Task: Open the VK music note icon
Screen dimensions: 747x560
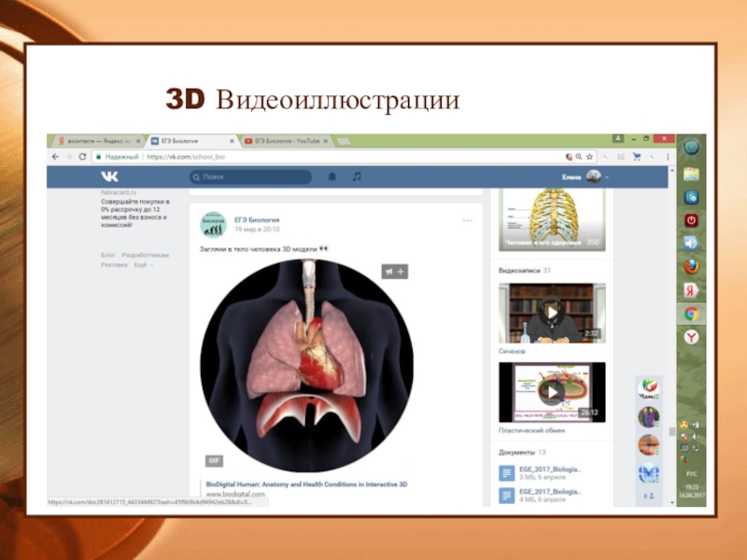Action: 356,175
